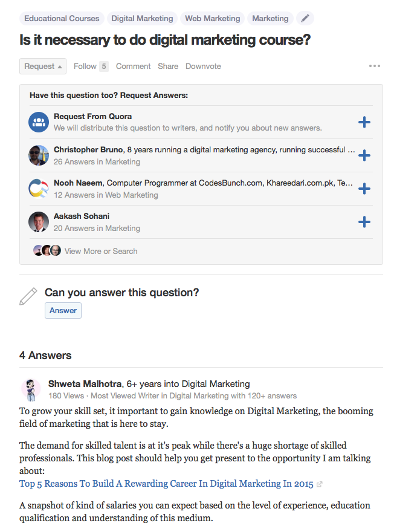Open the Educational Courses topic tag
Screen dimensions: 420x523
point(62,18)
